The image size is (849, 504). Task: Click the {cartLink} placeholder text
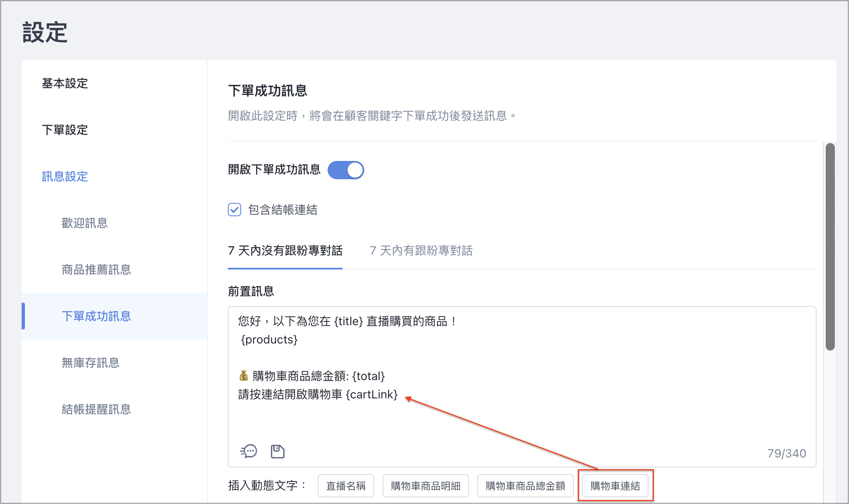[x=372, y=394]
